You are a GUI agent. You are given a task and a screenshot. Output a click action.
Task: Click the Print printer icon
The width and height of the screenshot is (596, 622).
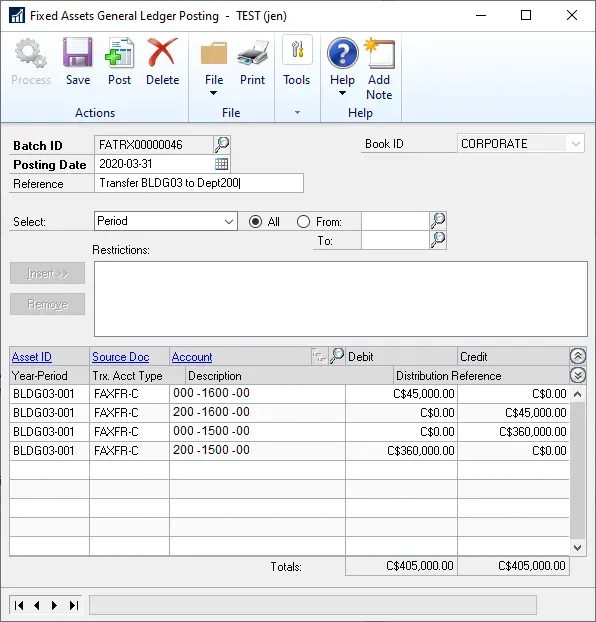click(x=252, y=53)
